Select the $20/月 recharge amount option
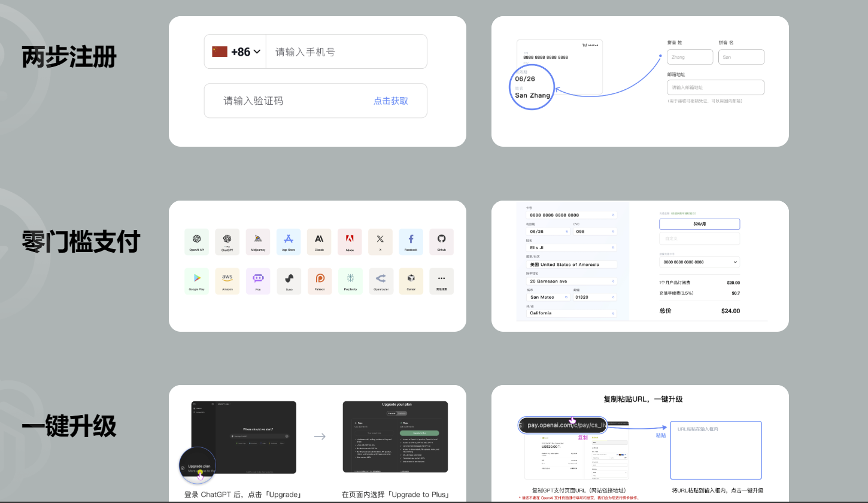 [x=699, y=224]
